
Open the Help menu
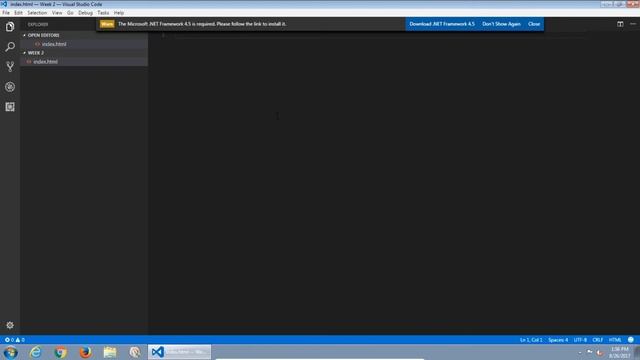[119, 13]
